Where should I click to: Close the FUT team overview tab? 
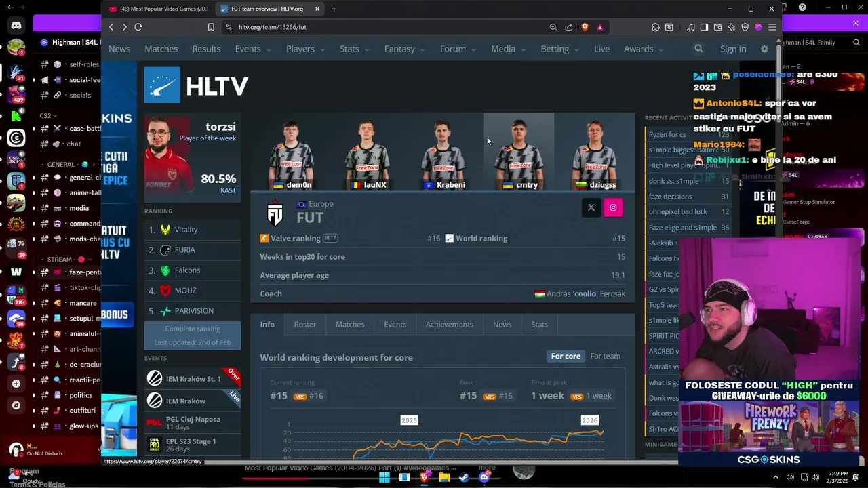click(317, 9)
